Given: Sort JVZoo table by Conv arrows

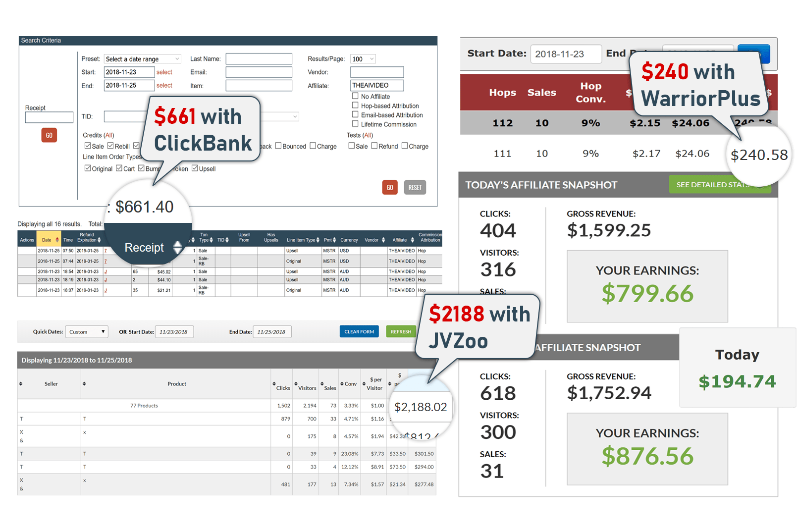Looking at the screenshot, I should click(342, 384).
